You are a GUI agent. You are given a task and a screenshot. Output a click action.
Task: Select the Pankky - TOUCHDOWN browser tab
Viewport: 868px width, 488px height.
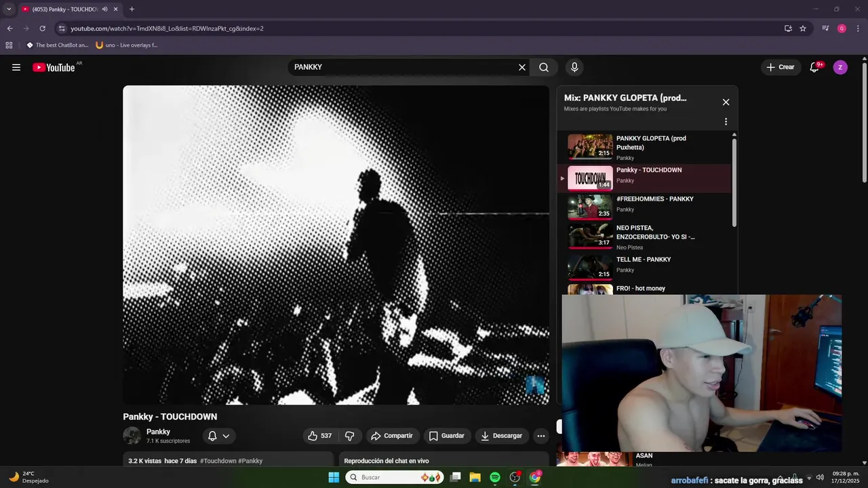pyautogui.click(x=64, y=9)
